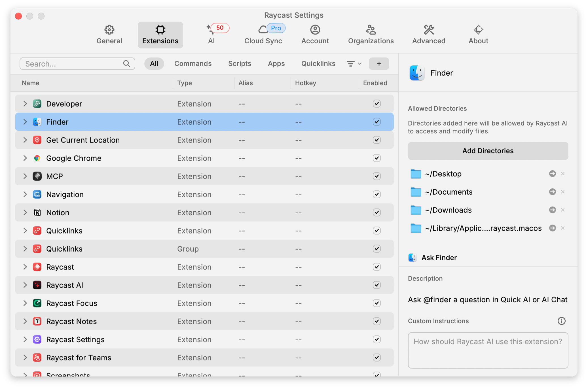Viewport: 588px width, 389px height.
Task: Click the Raycast AI extension icon
Action: point(37,285)
